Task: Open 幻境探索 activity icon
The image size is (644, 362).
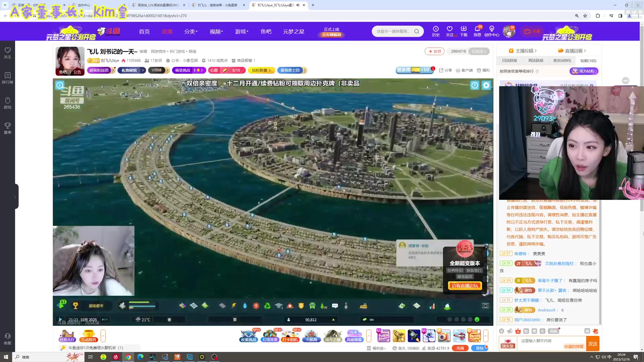Action: pos(270,336)
